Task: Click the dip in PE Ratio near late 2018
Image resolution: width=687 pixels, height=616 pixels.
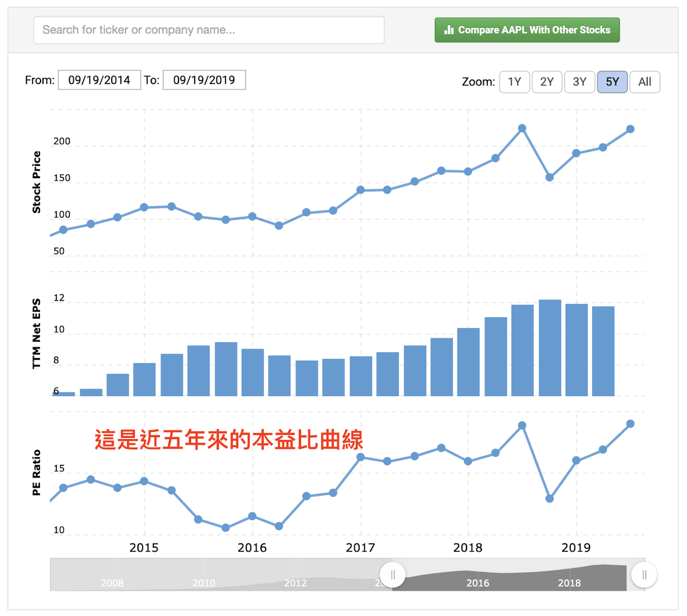Action: point(548,498)
